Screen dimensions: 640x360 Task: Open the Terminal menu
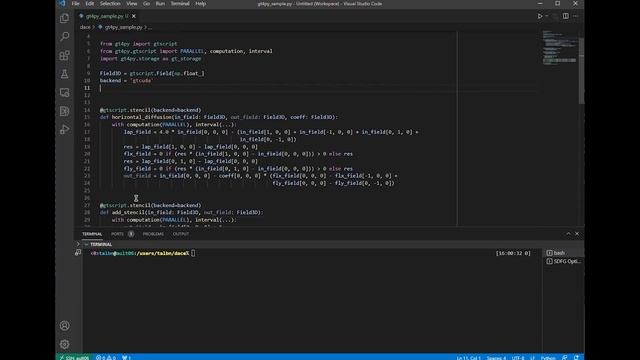coord(180,4)
